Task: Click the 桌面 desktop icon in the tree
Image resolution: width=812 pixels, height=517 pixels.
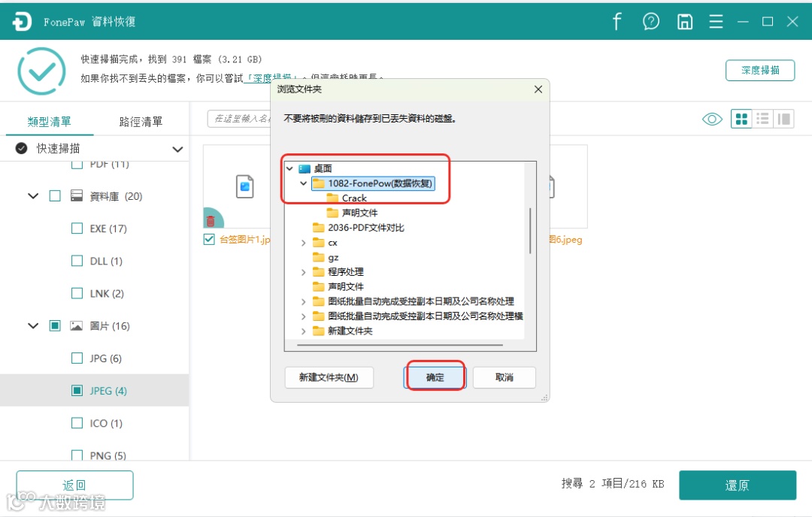Action: [x=304, y=168]
